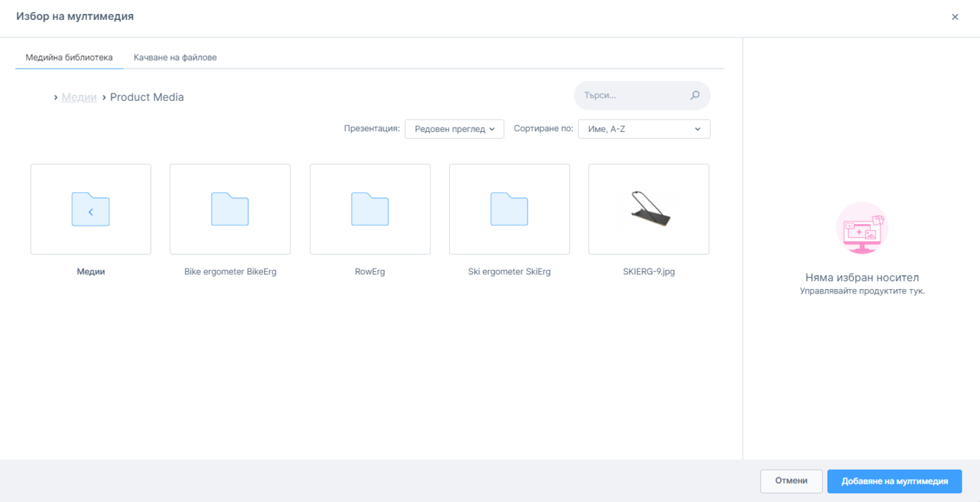Open the Ski ergometer SkiErg folder icon
Viewport: 980px width, 502px height.
509,209
